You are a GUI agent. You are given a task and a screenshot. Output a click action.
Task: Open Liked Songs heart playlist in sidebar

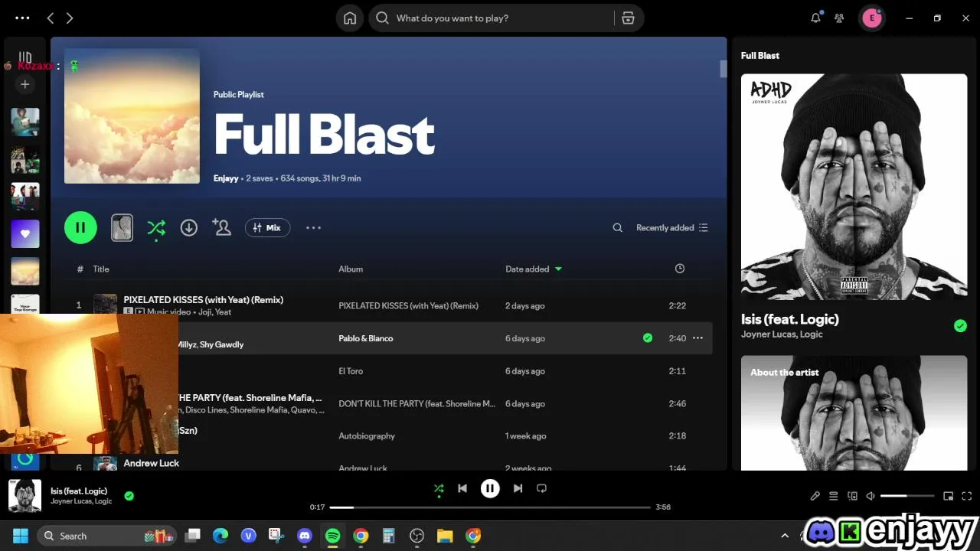point(25,234)
